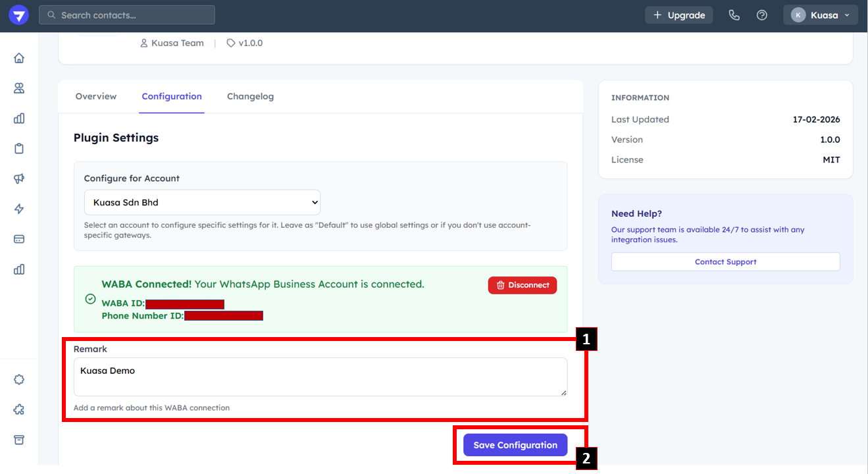Open the Configure for Account dropdown

coord(202,202)
